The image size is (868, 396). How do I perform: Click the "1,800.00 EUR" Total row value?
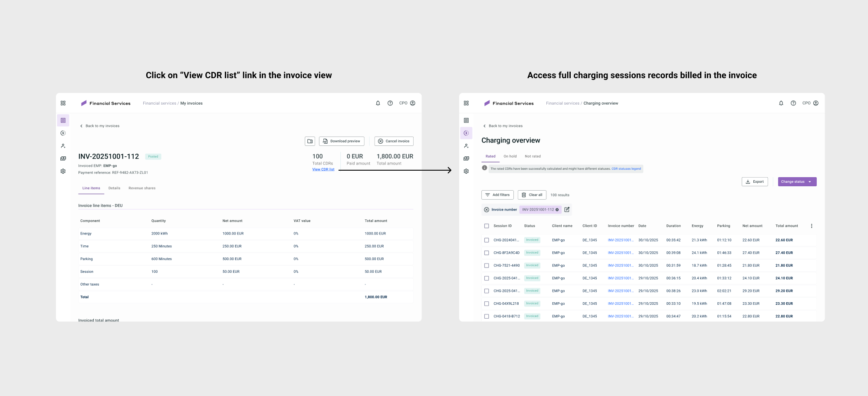(x=376, y=297)
